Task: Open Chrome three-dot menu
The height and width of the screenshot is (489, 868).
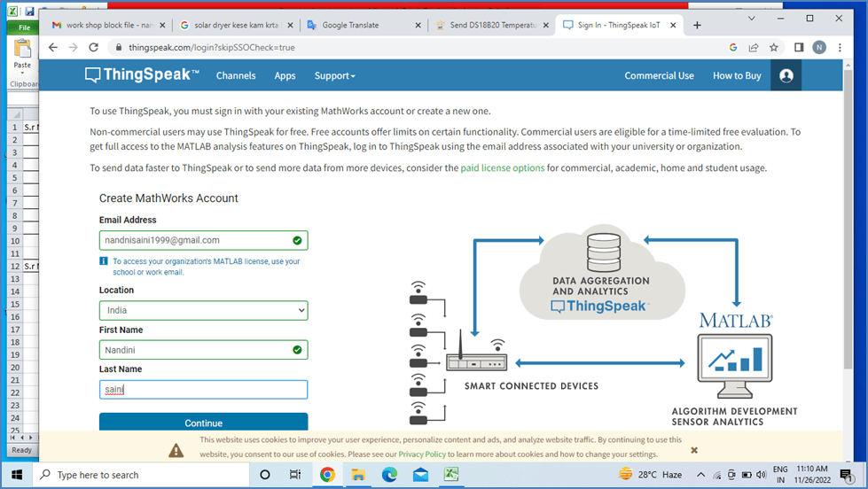Action: point(840,48)
